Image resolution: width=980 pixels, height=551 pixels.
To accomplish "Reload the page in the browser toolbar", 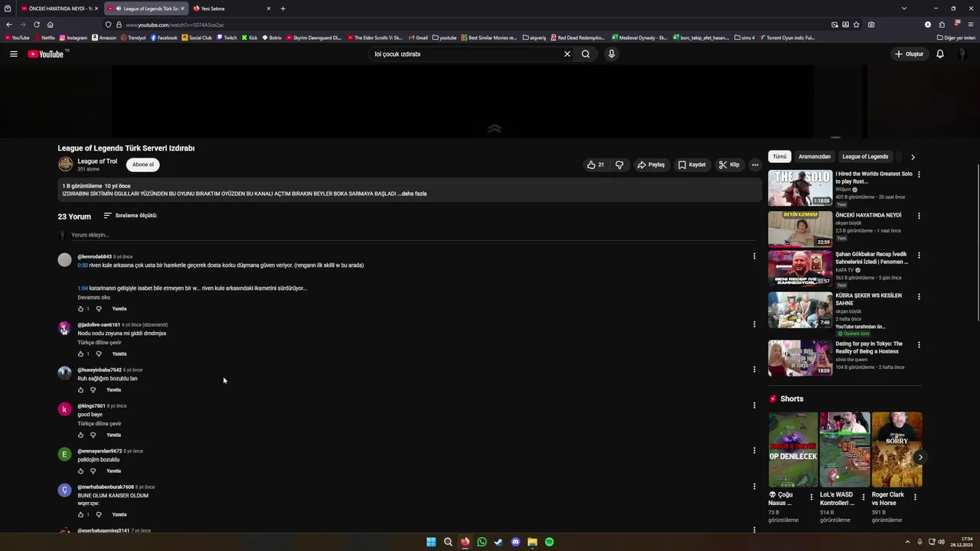I will 36,24.
